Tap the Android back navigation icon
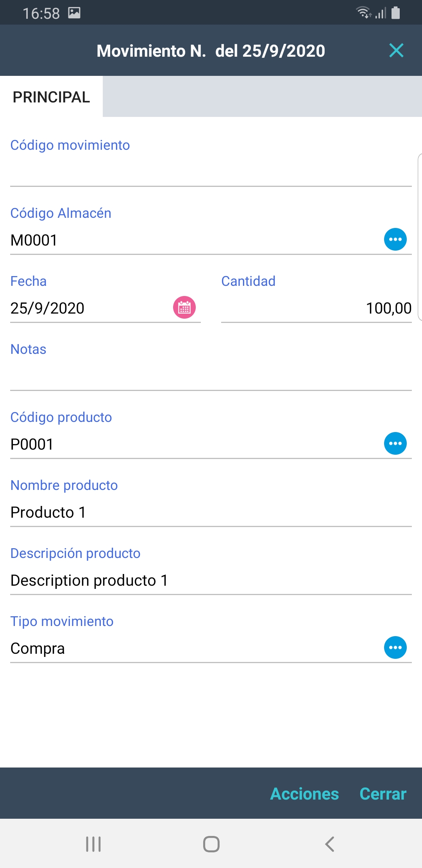This screenshot has width=422, height=868. point(329,844)
